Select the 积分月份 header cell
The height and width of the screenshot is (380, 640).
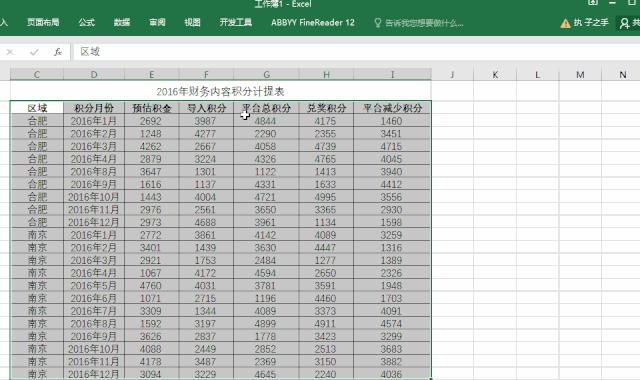pos(94,108)
